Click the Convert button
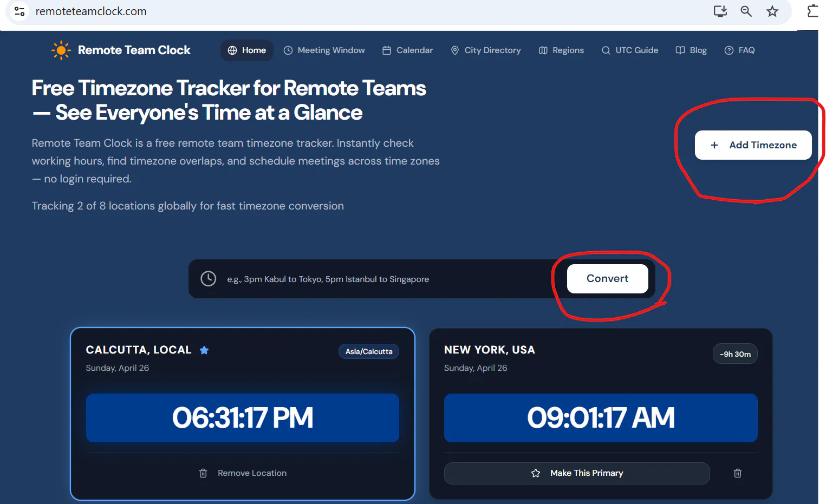Screen dimensions: 826x504 (x=608, y=279)
